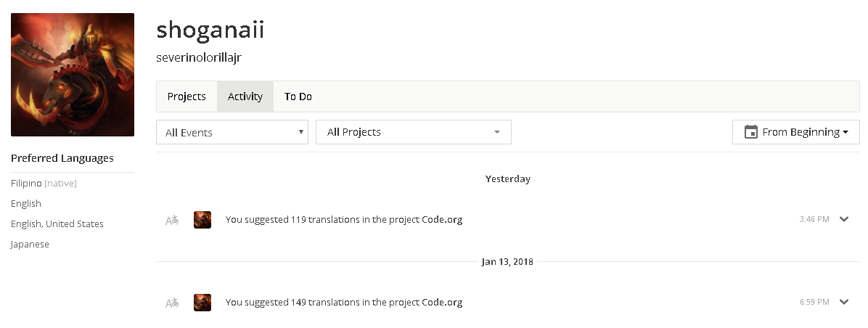This screenshot has width=868, height=328.
Task: Click user avatar next to 149 translations
Action: coord(202,302)
